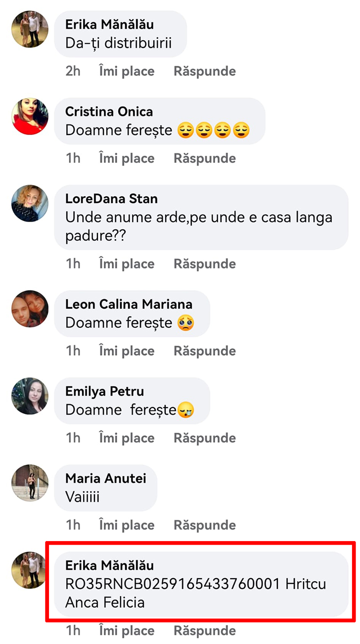
Task: Open the Emilya Petru name link
Action: click(105, 391)
